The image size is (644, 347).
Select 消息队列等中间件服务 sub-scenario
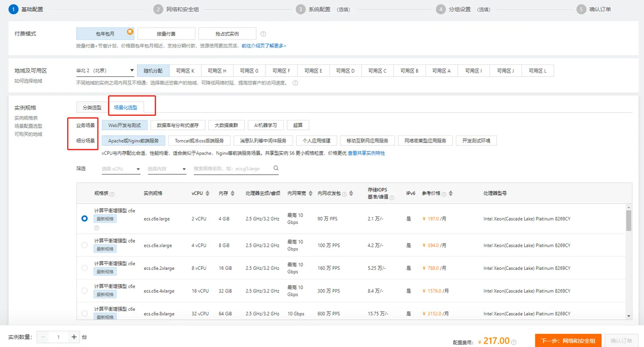coord(263,141)
